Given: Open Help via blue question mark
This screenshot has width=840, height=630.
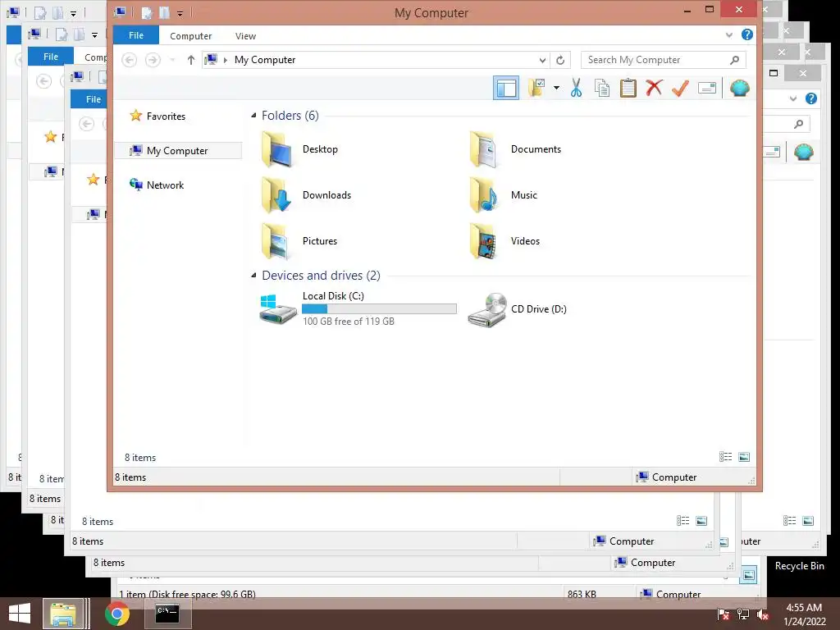Looking at the screenshot, I should (x=746, y=34).
